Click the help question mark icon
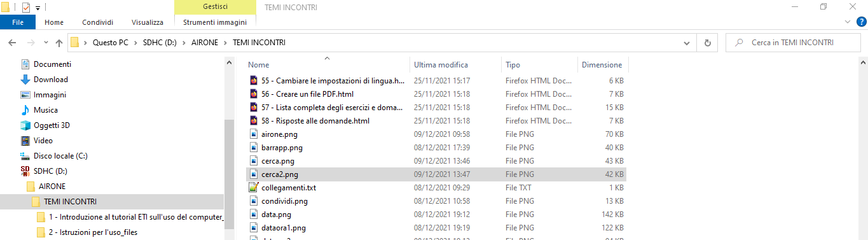This screenshot has width=868, height=240. pos(862,22)
